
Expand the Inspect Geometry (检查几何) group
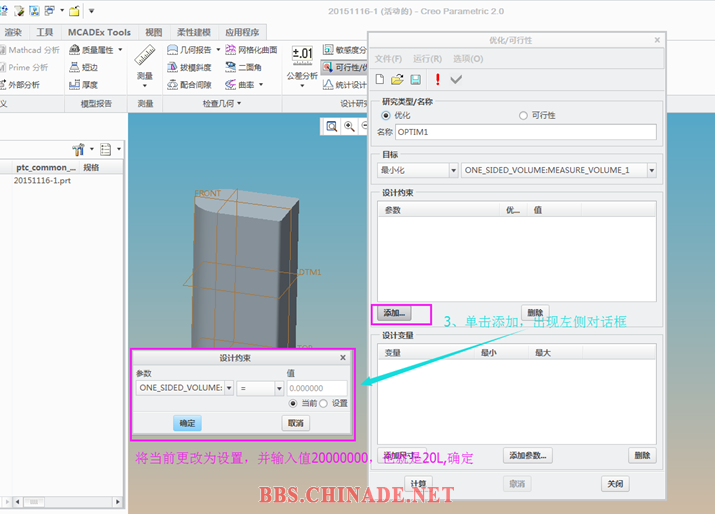click(222, 104)
